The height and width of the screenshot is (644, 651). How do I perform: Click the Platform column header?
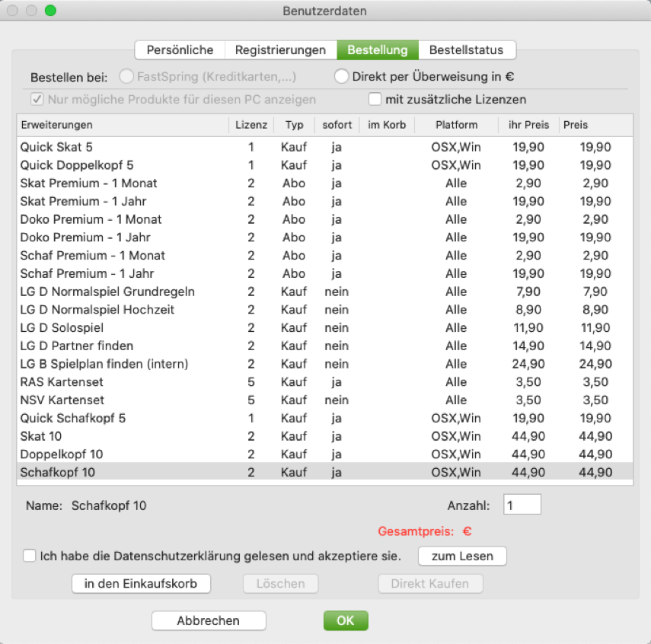(x=456, y=125)
